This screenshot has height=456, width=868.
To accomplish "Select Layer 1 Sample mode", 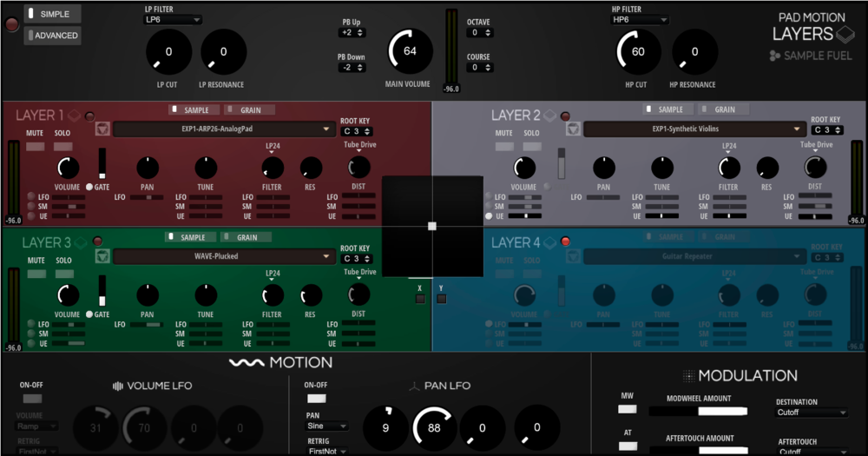I will click(x=194, y=109).
